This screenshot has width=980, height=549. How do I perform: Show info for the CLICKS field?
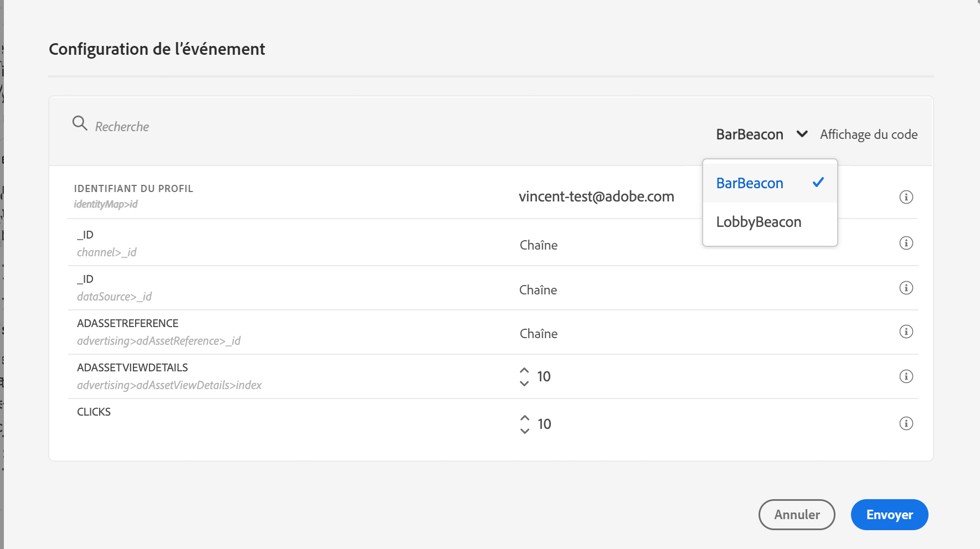click(x=906, y=423)
